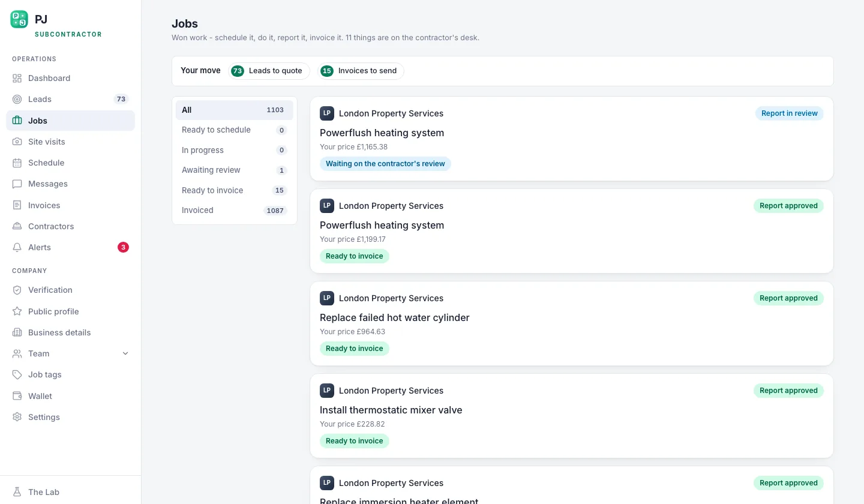Click the PJ logo icon
The width and height of the screenshot is (864, 504).
coord(19,19)
